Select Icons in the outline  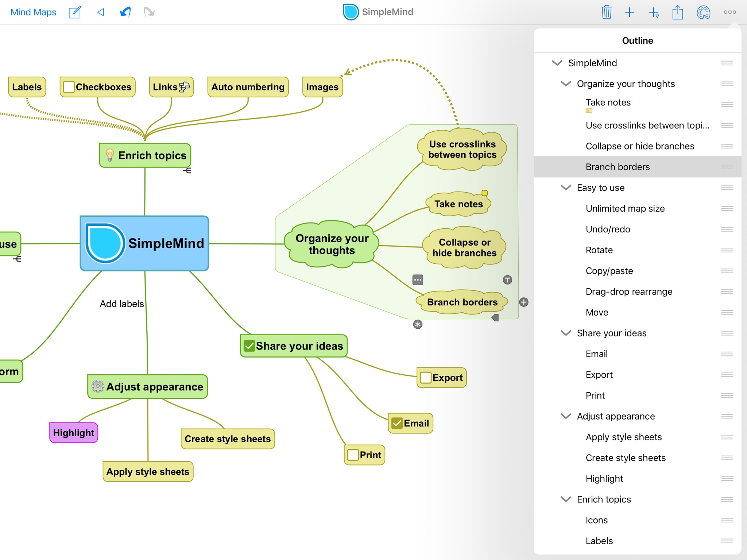[638, 520]
